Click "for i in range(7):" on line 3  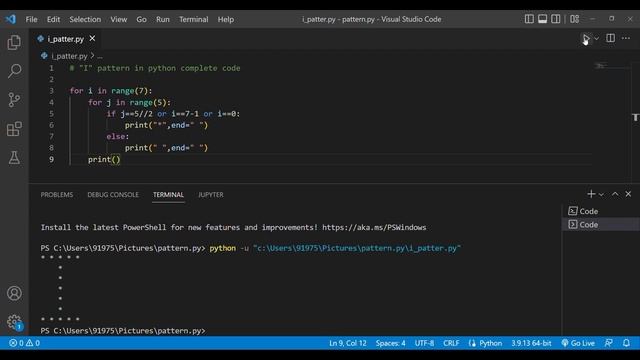pos(111,91)
